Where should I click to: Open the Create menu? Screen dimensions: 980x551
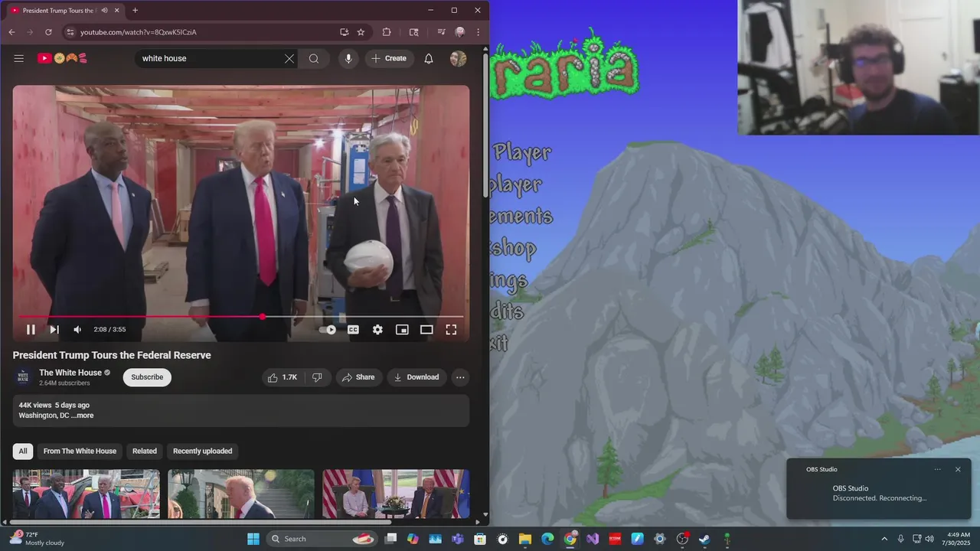(x=389, y=58)
